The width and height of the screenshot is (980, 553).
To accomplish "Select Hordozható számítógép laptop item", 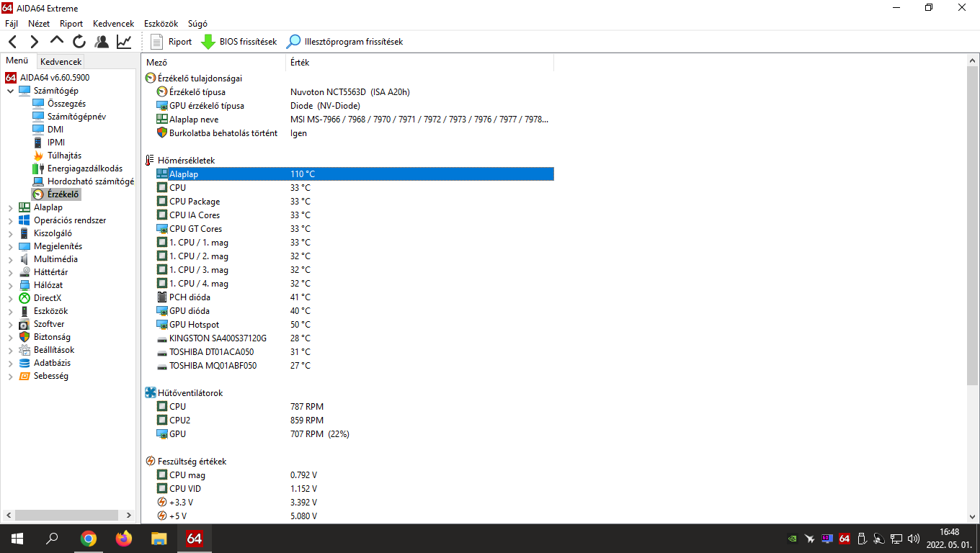I will point(83,181).
